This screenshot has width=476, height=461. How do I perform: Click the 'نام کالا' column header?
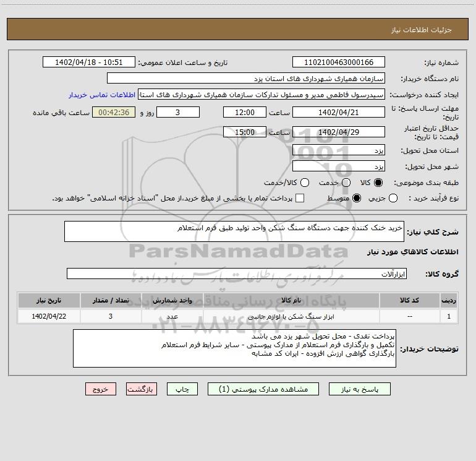tap(291, 300)
